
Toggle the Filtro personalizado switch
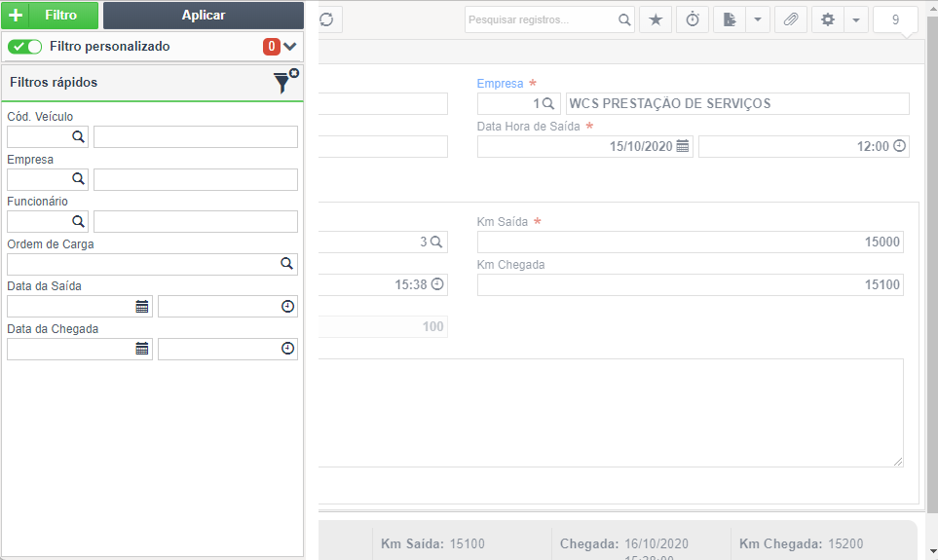click(24, 47)
